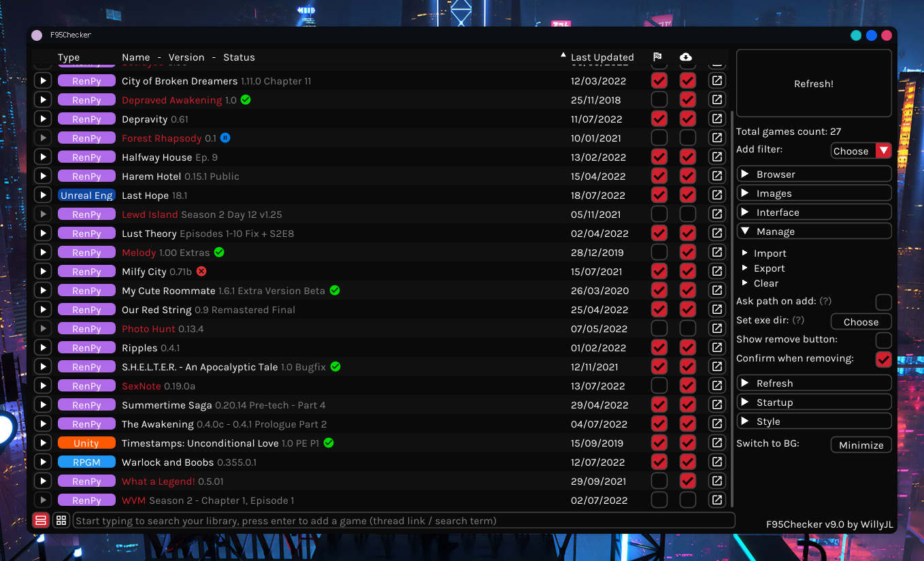Enable Ask path on add checkbox
The width and height of the screenshot is (924, 561).
click(883, 302)
